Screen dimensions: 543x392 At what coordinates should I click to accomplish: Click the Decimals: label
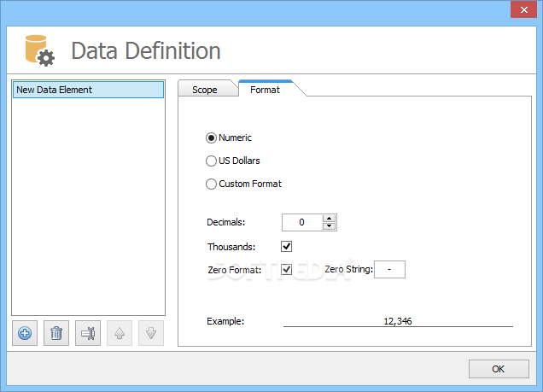click(225, 222)
